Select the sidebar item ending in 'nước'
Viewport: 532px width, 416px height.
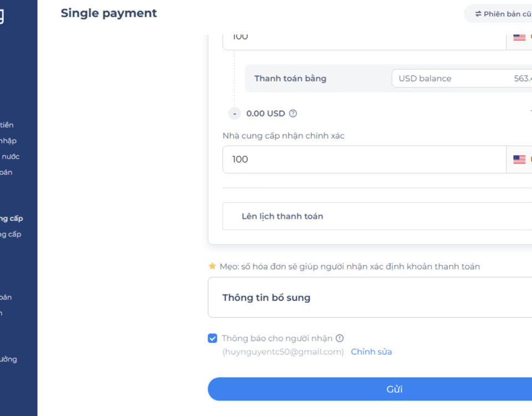[10, 156]
